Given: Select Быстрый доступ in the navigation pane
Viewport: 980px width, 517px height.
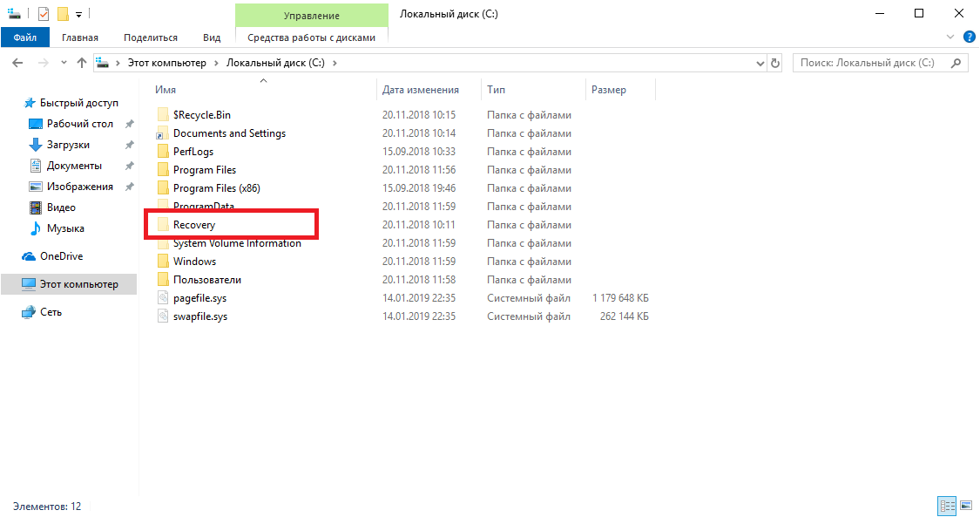Looking at the screenshot, I should [x=78, y=103].
